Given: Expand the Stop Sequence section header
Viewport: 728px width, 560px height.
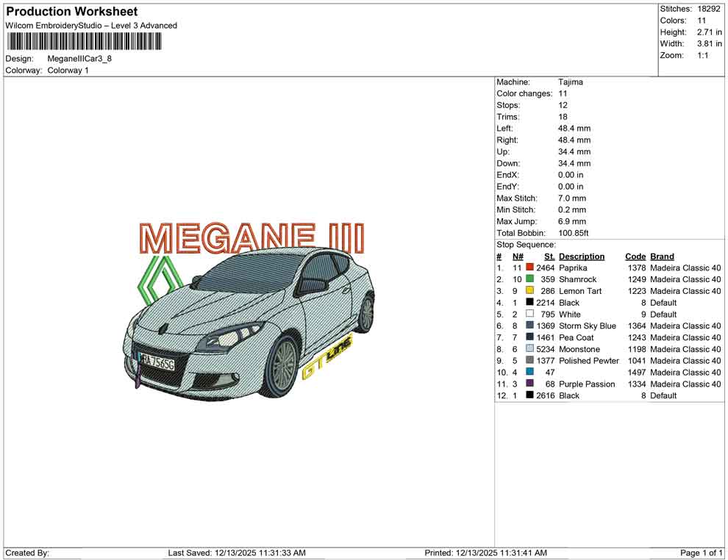Looking at the screenshot, I should coord(527,244).
